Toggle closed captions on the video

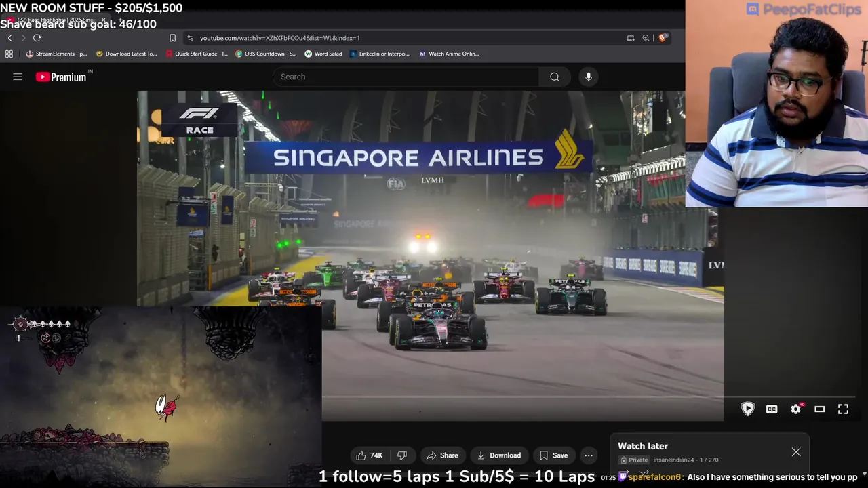[x=772, y=409]
